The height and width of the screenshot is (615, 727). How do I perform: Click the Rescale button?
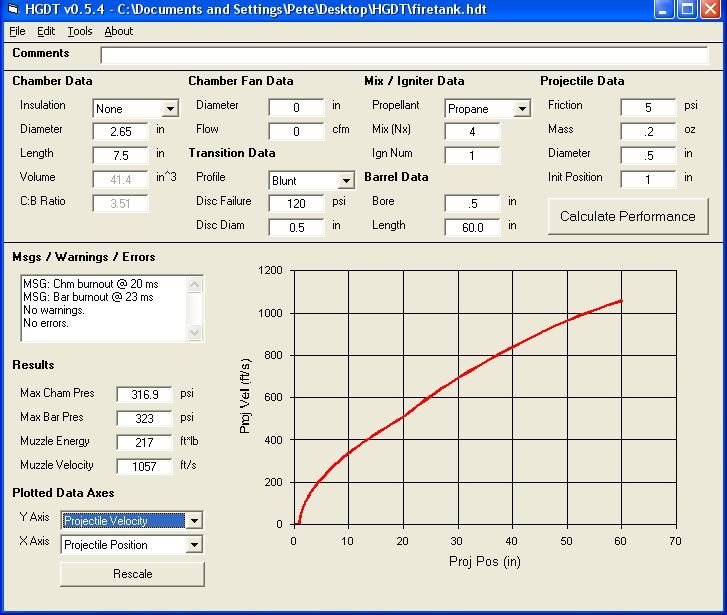[133, 574]
